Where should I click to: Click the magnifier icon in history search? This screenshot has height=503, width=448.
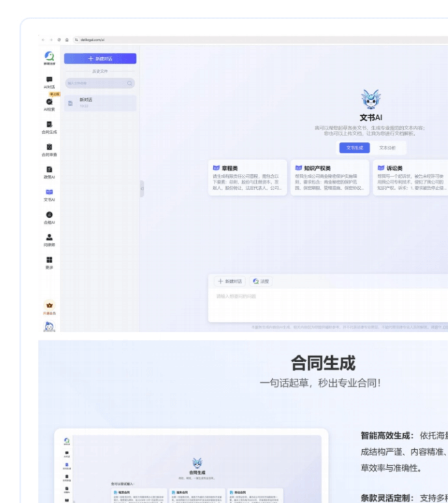129,83
